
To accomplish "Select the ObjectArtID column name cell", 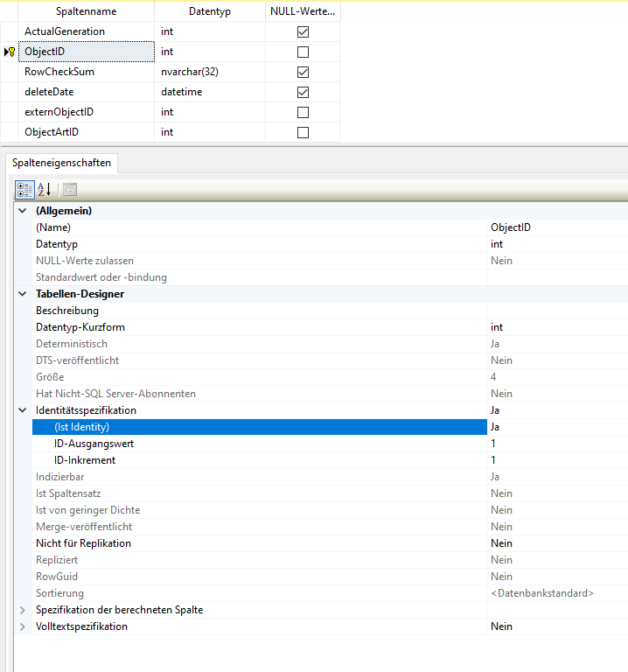I will pos(86,132).
